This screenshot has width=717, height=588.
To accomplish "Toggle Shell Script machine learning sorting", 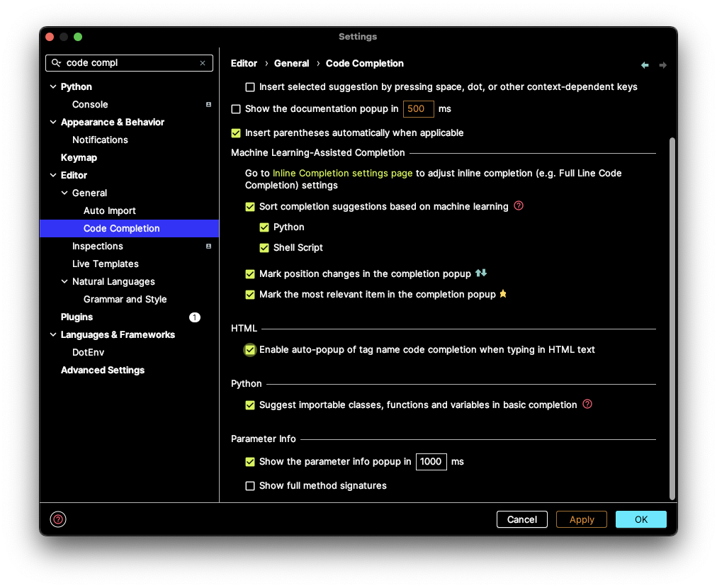I will (x=264, y=248).
